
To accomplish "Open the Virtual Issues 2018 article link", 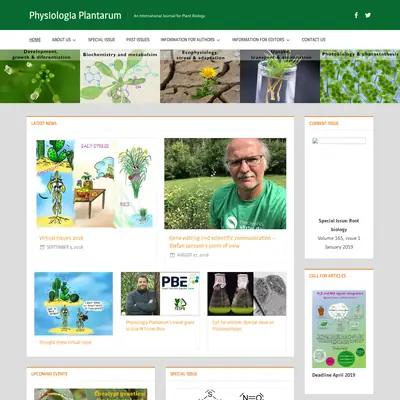I will pos(61,238).
